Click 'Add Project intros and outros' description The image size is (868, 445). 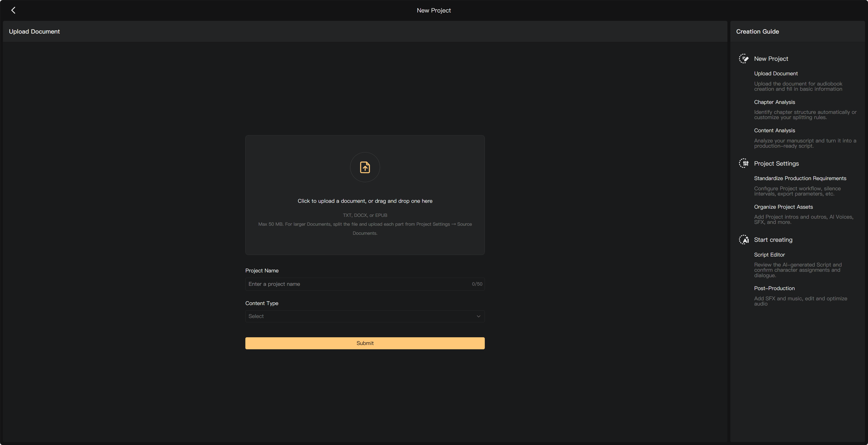point(804,220)
